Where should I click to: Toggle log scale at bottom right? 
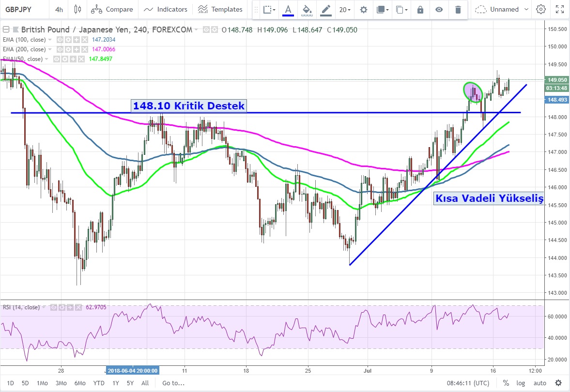[521, 383]
